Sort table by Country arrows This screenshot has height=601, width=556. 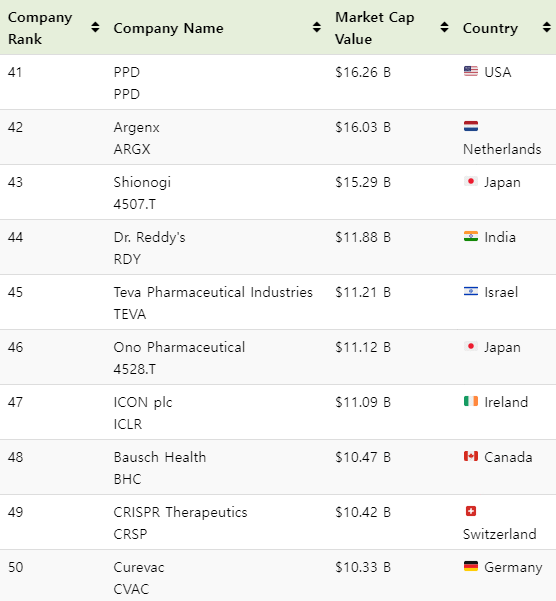(547, 28)
